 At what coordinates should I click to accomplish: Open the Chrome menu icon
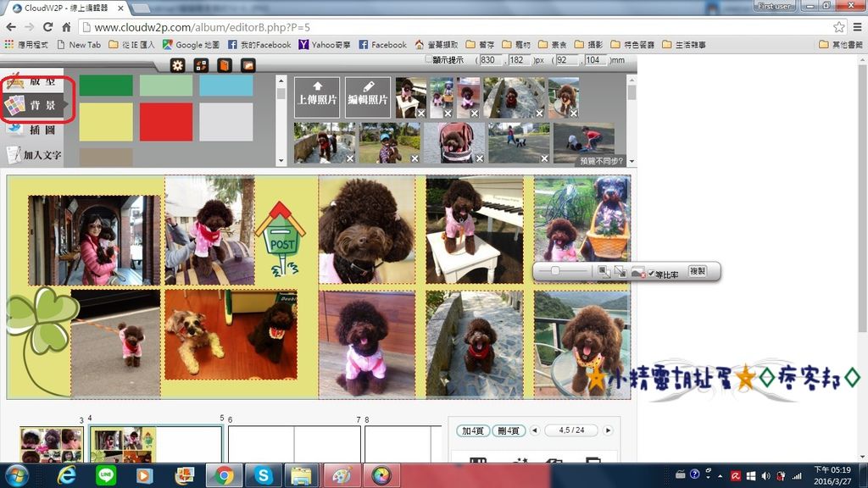point(857,27)
